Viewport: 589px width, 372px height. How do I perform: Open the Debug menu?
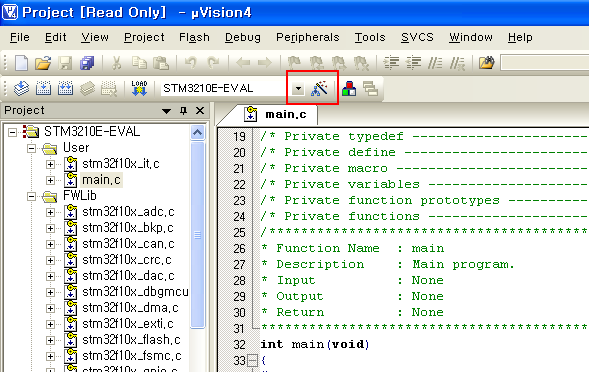[x=243, y=37]
